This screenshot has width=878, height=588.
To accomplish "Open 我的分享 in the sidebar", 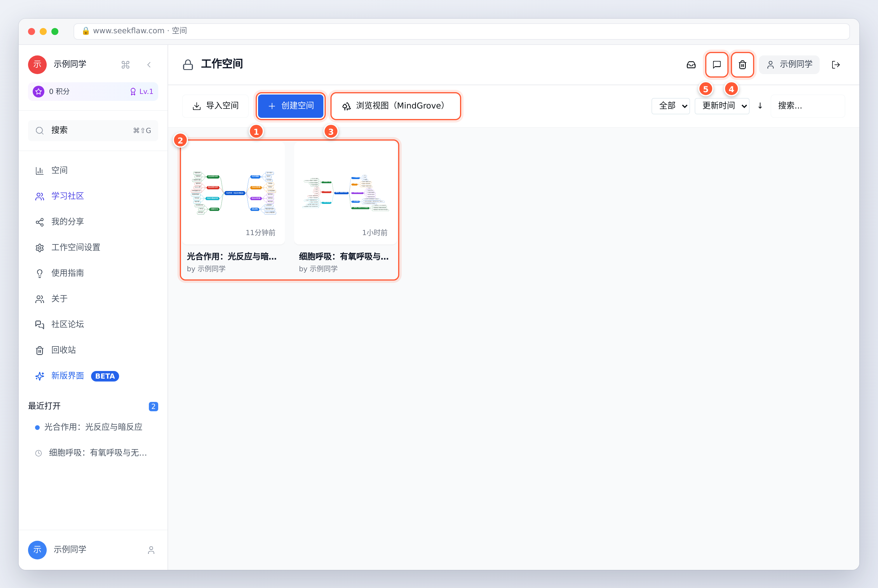I will (x=93, y=222).
